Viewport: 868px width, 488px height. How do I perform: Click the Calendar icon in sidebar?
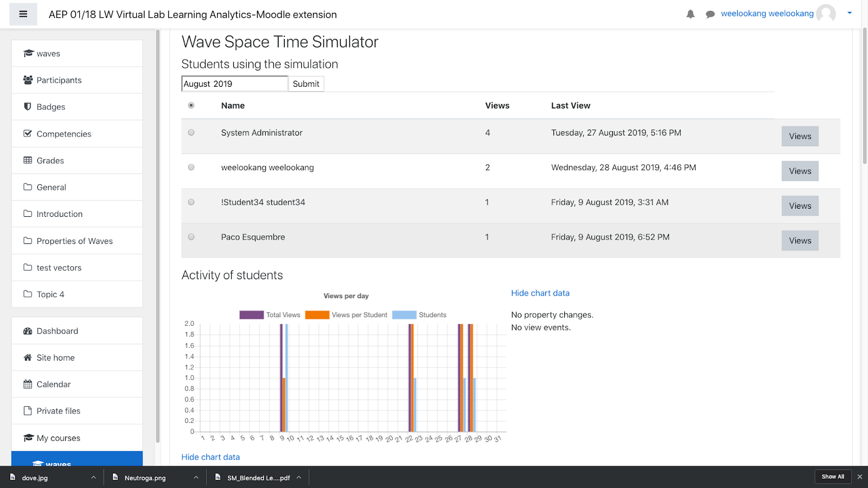click(28, 384)
